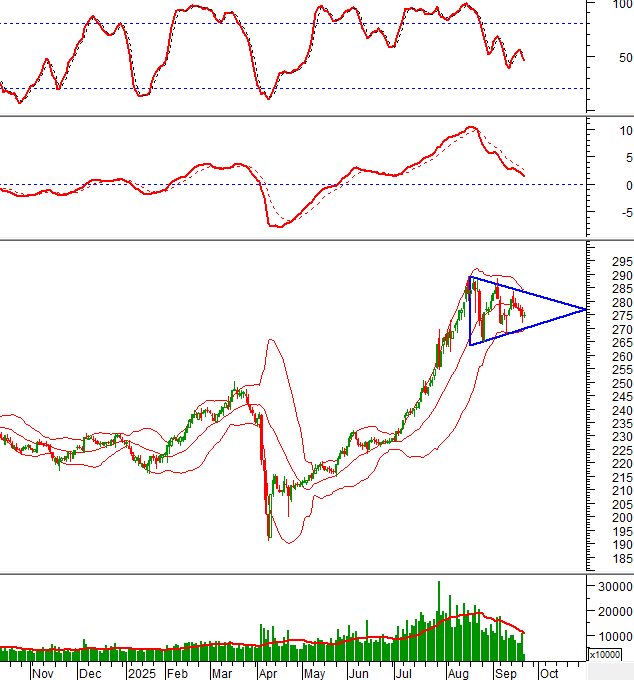
Task: Click the Aug label on the time axis
Action: [x=458, y=673]
